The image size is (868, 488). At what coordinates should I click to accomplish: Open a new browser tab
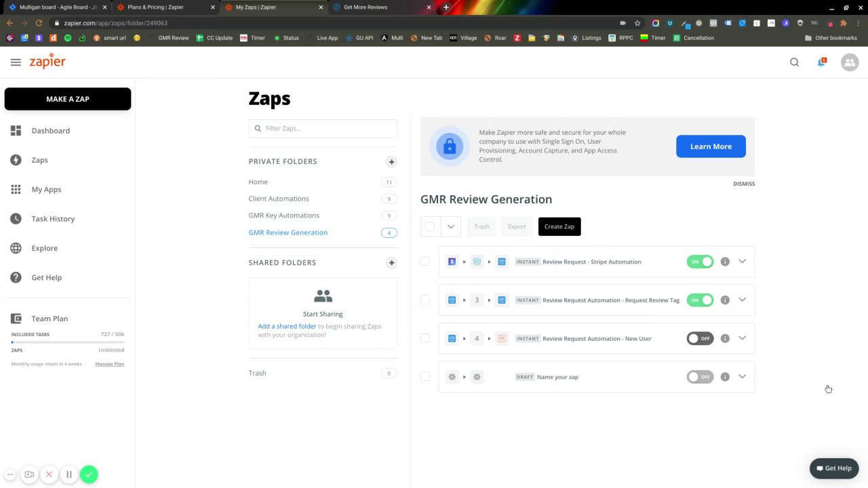pos(446,7)
